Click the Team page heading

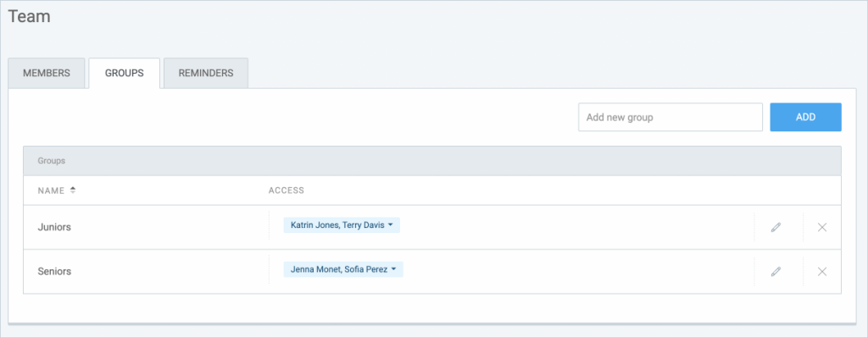pyautogui.click(x=30, y=17)
